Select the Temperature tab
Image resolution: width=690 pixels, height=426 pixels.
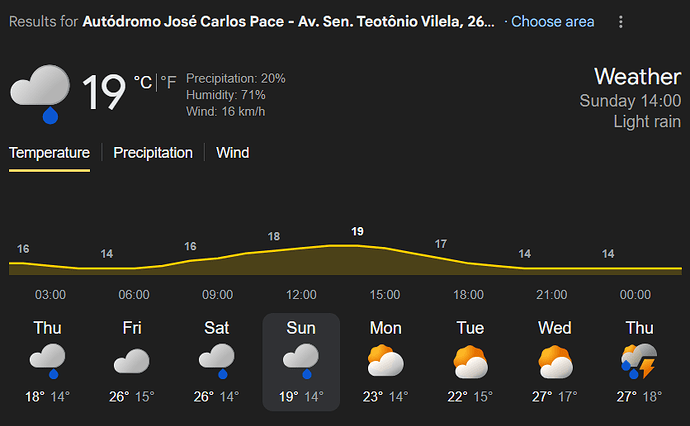point(49,153)
